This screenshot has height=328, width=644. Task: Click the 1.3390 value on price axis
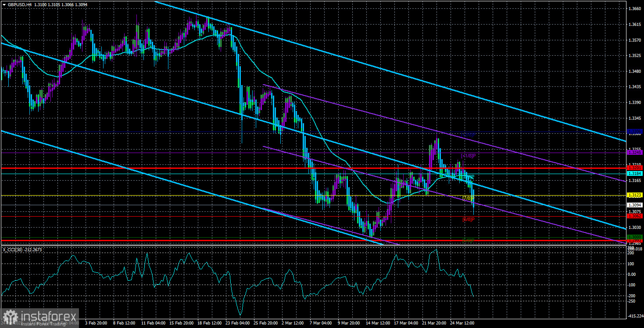[635, 102]
